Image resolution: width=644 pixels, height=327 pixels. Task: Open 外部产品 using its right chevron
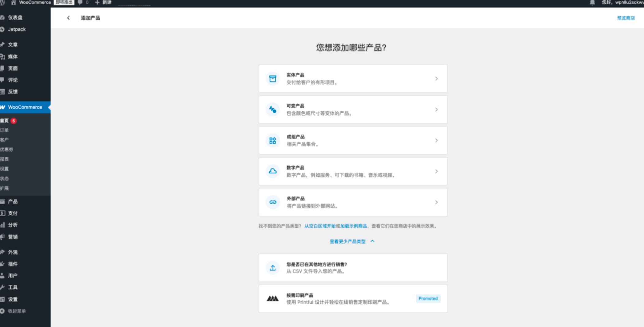[436, 202]
